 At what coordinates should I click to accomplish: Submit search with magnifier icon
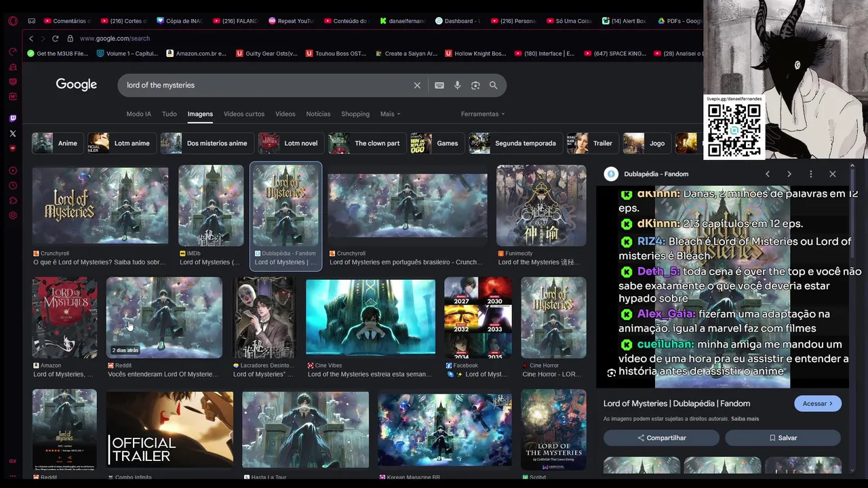pyautogui.click(x=493, y=85)
